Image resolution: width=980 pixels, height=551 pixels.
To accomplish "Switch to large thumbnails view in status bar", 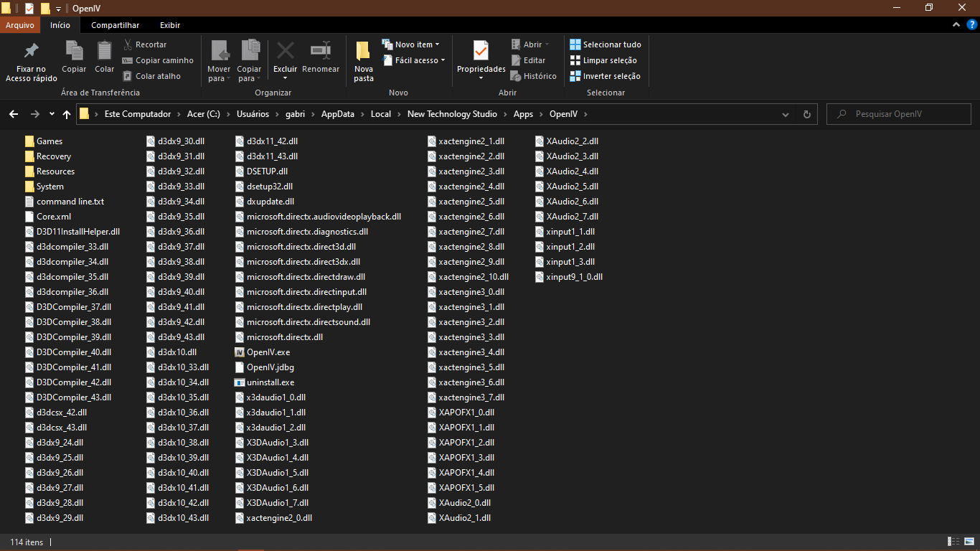I will pyautogui.click(x=968, y=542).
